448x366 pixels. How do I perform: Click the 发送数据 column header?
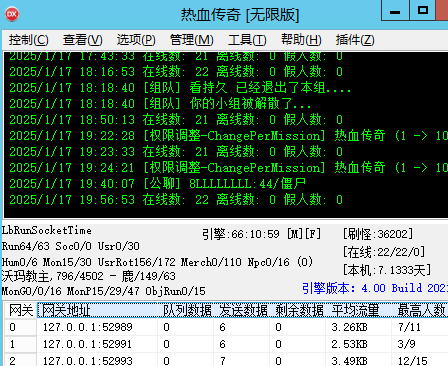(x=241, y=310)
